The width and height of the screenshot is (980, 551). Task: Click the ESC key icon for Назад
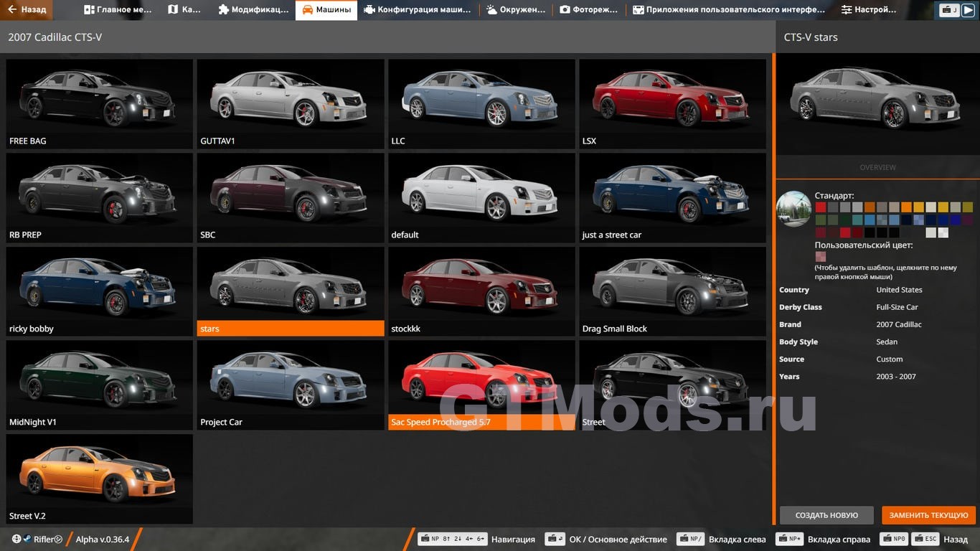tap(925, 539)
